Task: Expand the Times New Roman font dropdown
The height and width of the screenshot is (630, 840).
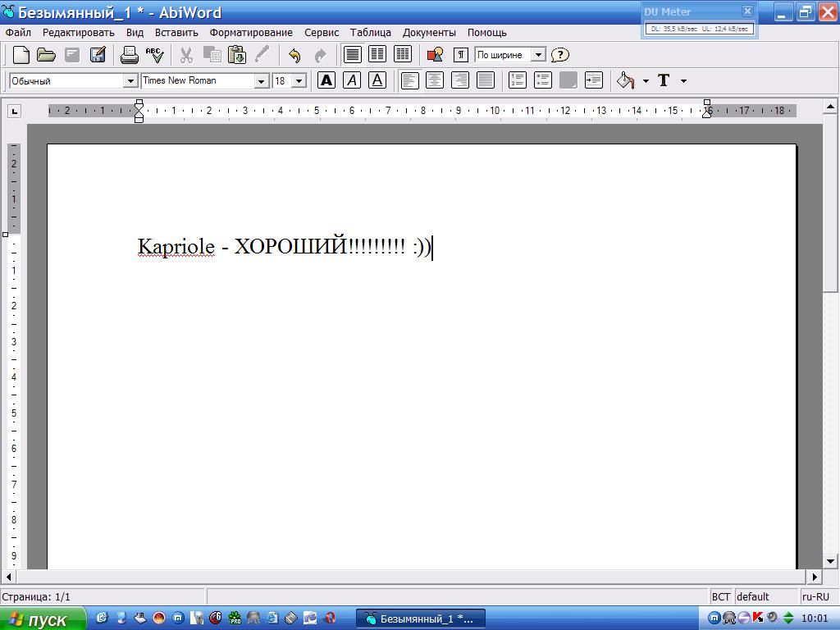Action: click(261, 81)
